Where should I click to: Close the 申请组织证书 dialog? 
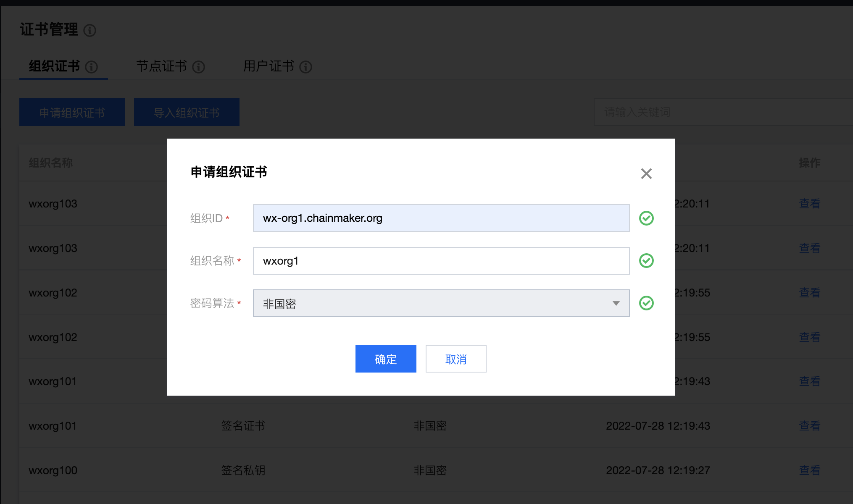tap(646, 173)
